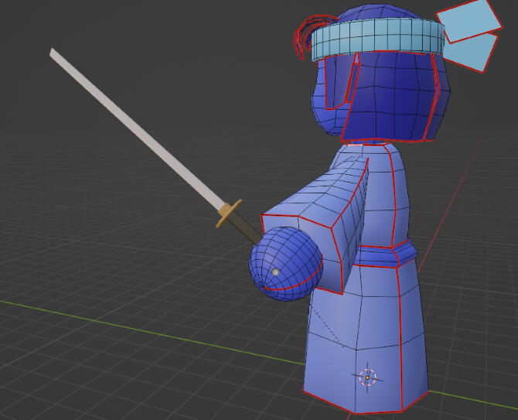Click the dark sword handle grip
This screenshot has height=420, width=518.
coord(247,230)
